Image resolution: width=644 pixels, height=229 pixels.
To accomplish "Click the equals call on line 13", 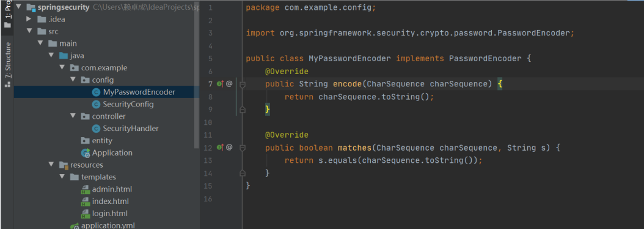I will (343, 160).
